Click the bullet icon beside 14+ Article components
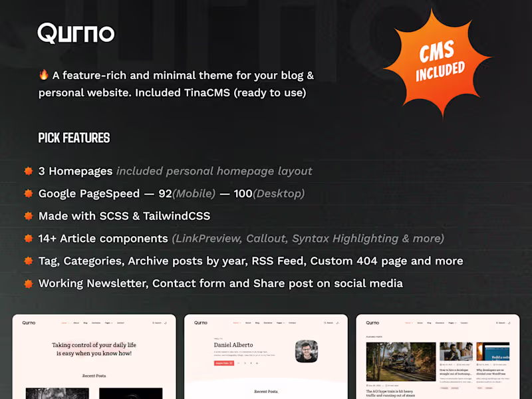Viewport: 532px width, 399px height. coord(29,238)
